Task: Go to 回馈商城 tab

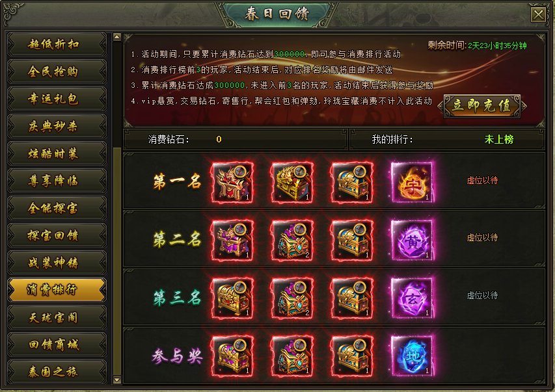Action: pyautogui.click(x=57, y=345)
